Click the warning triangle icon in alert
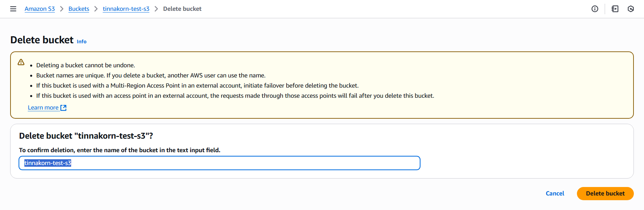Screen dimensions: 644x210 tap(21, 62)
